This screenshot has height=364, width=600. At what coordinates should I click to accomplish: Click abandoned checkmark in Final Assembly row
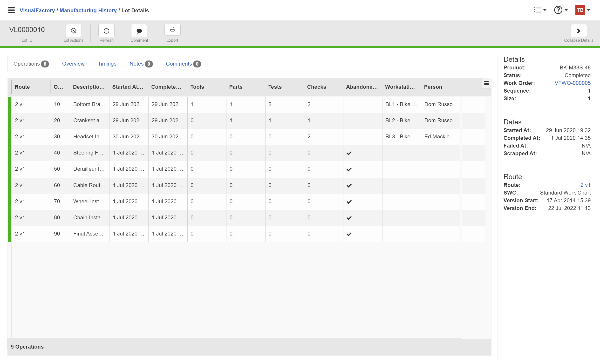tap(349, 234)
